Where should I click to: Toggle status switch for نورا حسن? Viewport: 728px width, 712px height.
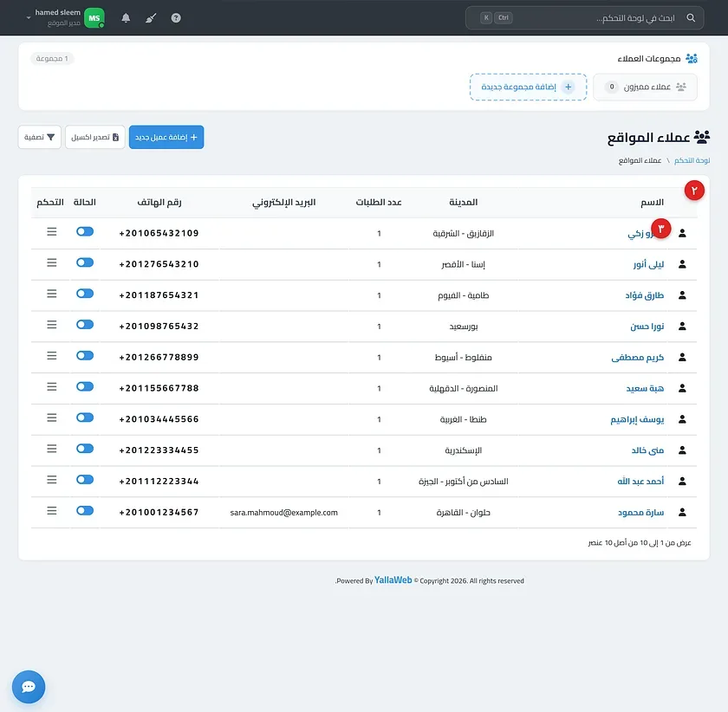(85, 325)
